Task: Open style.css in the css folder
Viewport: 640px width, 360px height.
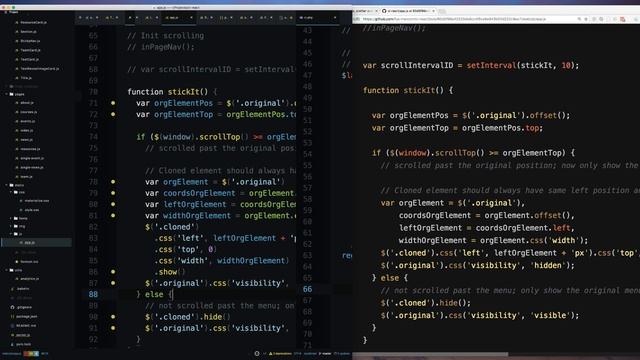Action: (x=32, y=210)
